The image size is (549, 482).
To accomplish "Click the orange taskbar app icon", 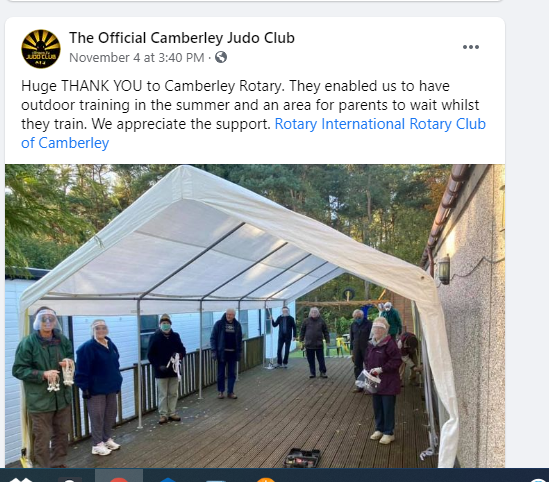I will pos(266,480).
